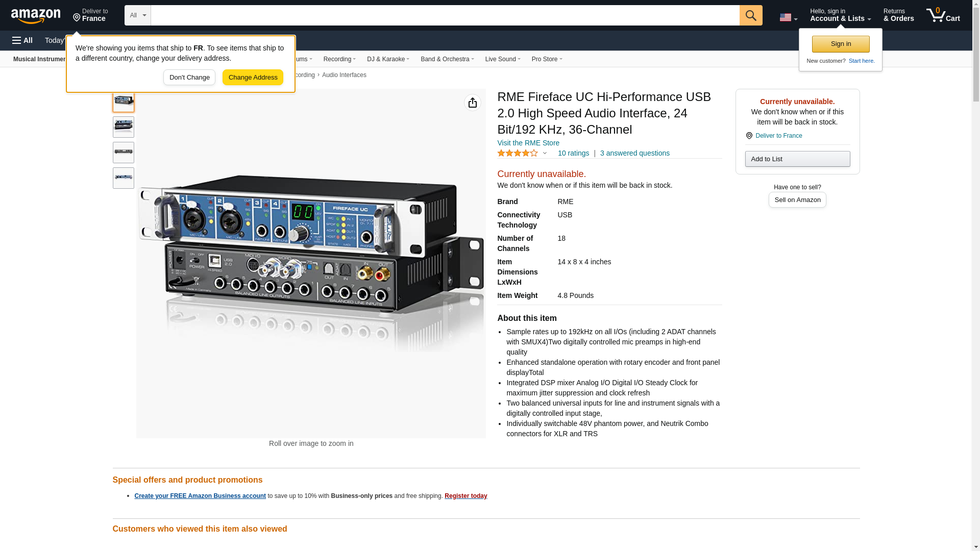Open the DJ & Karaoke menu
Screen dimensions: 980x551
coord(387,59)
